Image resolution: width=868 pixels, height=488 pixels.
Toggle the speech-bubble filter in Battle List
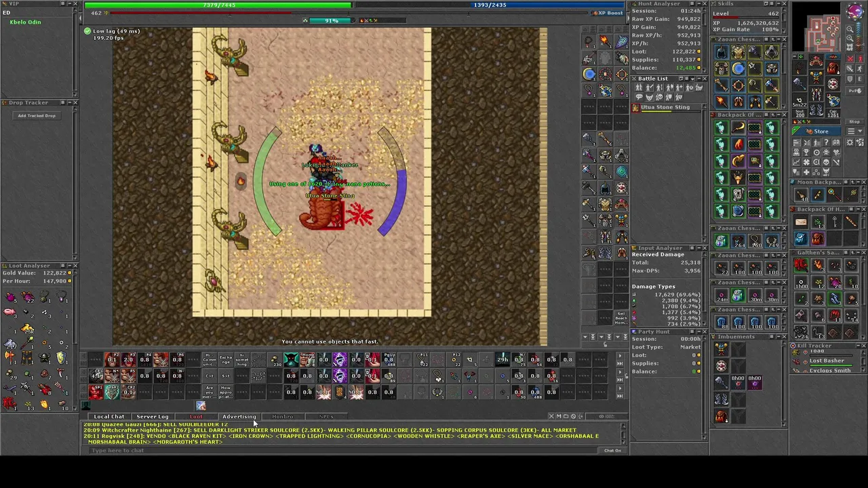639,97
